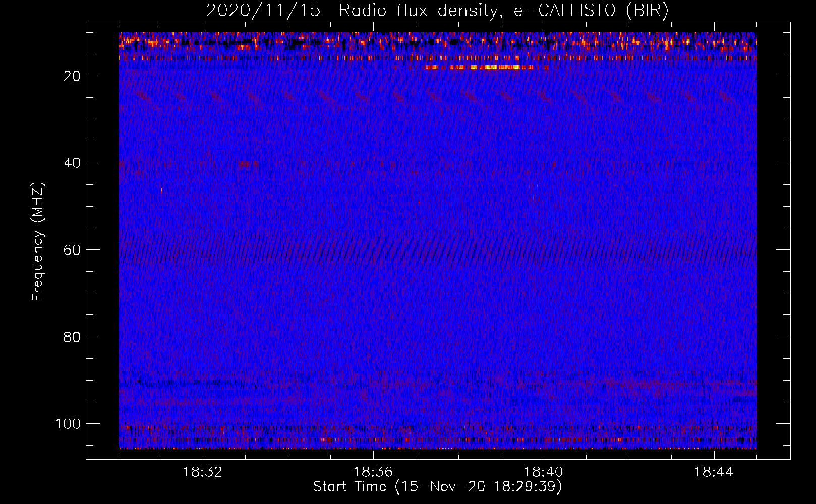This screenshot has height=504, width=816.
Task: Click the plot title '2020/11/15 Radio flux density'
Action: tap(437, 11)
